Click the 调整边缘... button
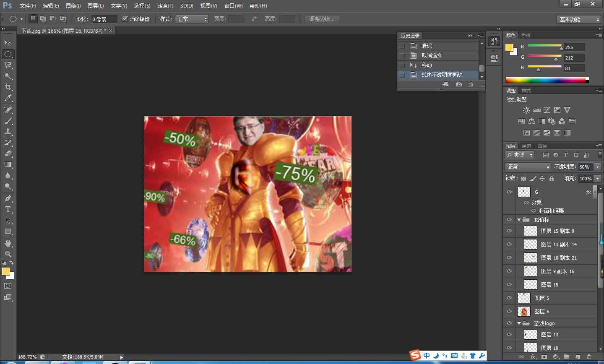Image resolution: width=604 pixels, height=364 pixels. click(x=322, y=19)
